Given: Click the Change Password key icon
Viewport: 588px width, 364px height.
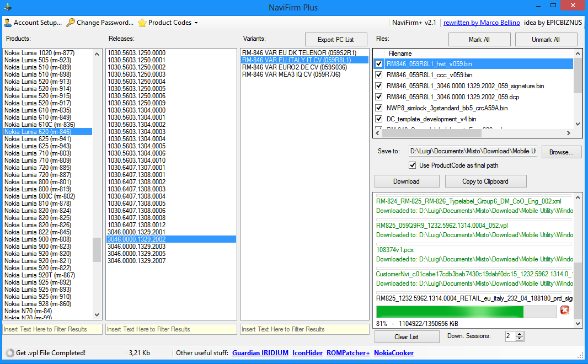Looking at the screenshot, I should tap(70, 23).
